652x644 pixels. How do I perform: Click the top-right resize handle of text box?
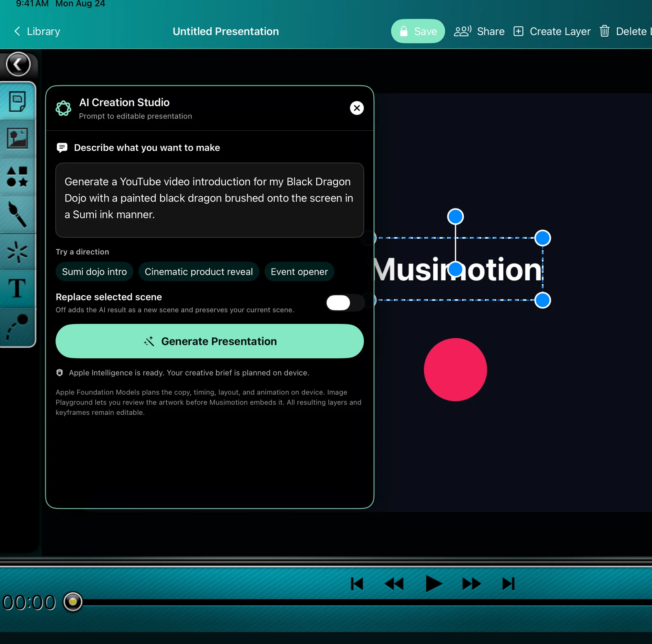542,238
